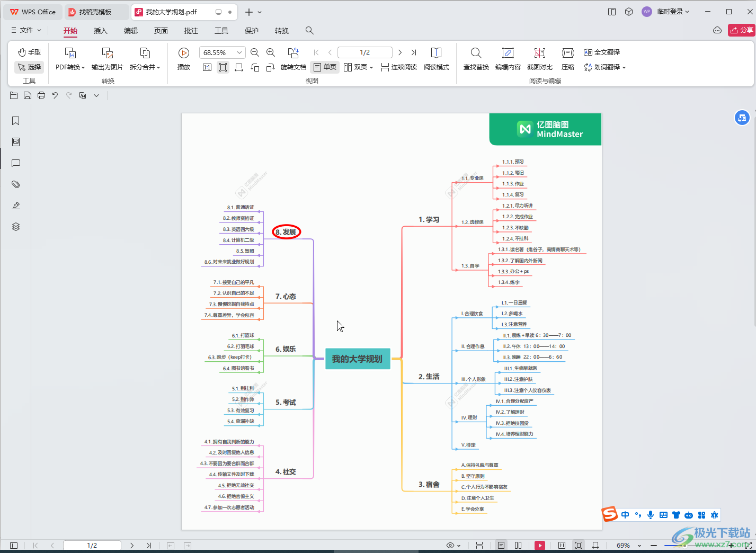This screenshot has height=553, width=756.
Task: Switch to the 批注 tab
Action: [191, 31]
